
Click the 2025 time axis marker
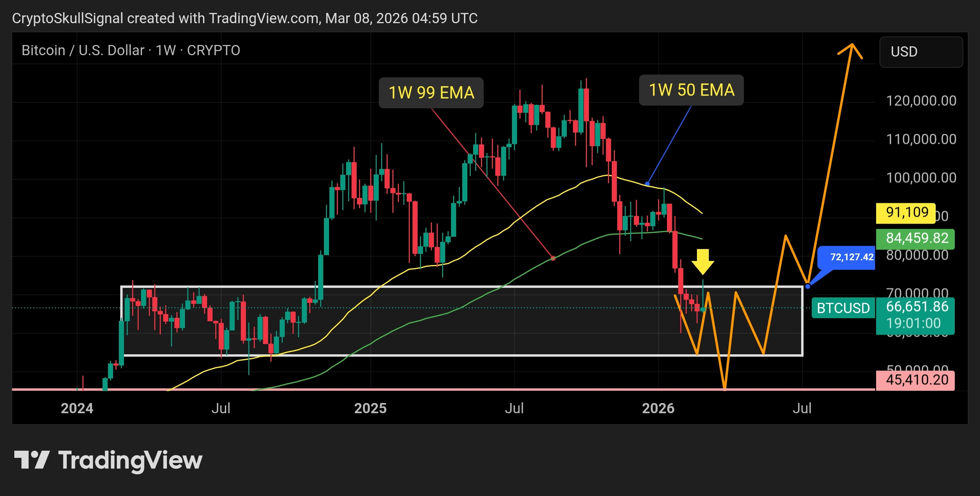point(370,408)
